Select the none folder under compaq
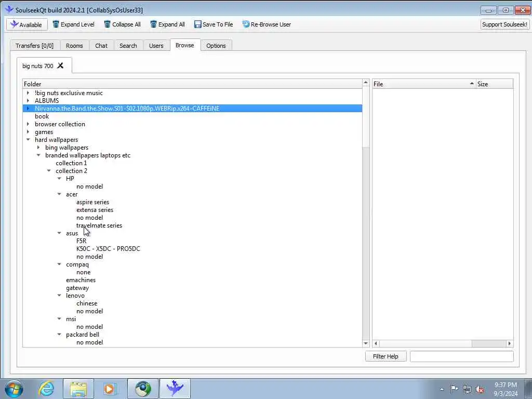 tap(84, 272)
